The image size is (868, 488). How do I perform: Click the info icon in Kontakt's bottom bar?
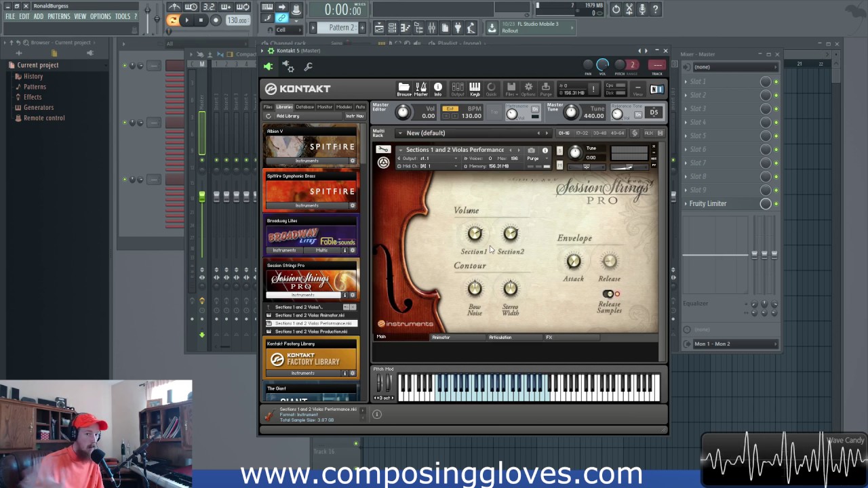(377, 414)
